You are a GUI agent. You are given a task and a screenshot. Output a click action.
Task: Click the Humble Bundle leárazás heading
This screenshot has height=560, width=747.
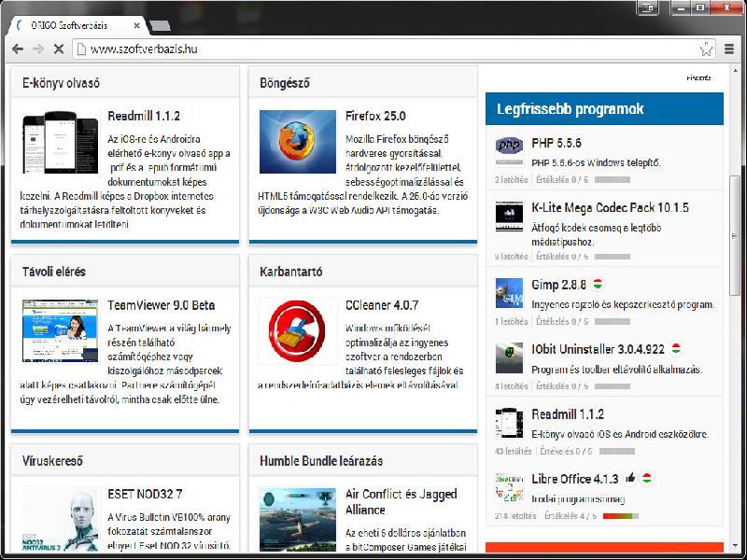pos(321,461)
